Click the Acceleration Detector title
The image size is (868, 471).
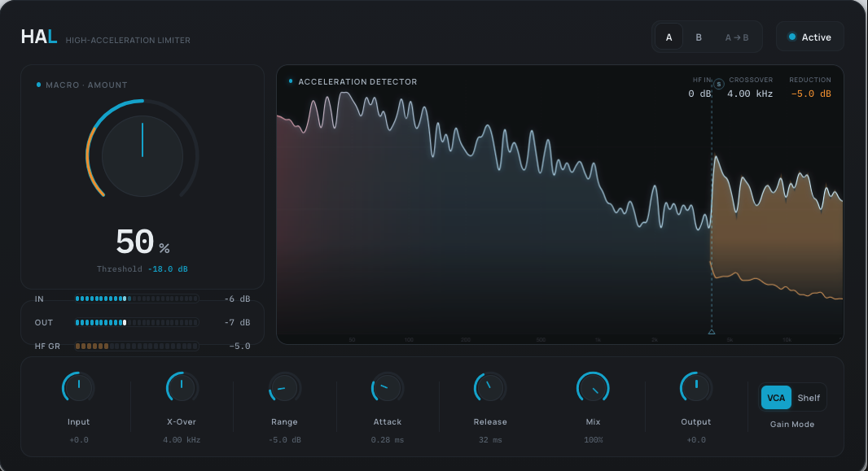tap(357, 82)
